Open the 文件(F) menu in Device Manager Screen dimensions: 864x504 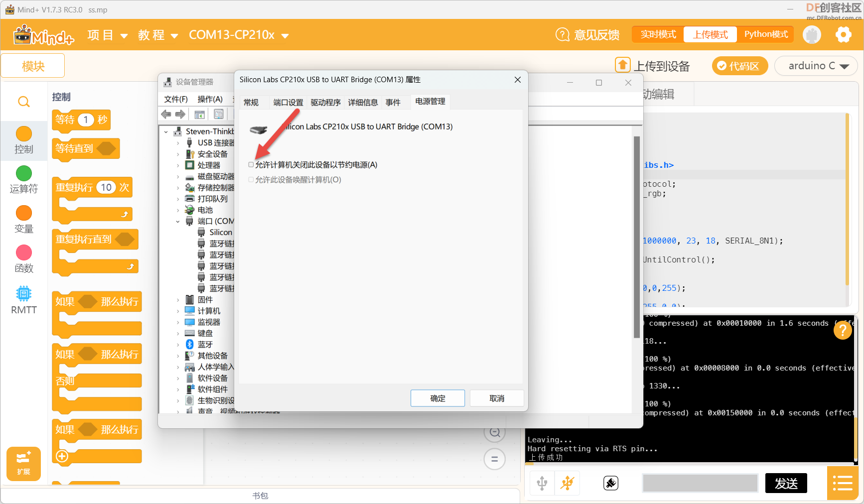point(176,99)
